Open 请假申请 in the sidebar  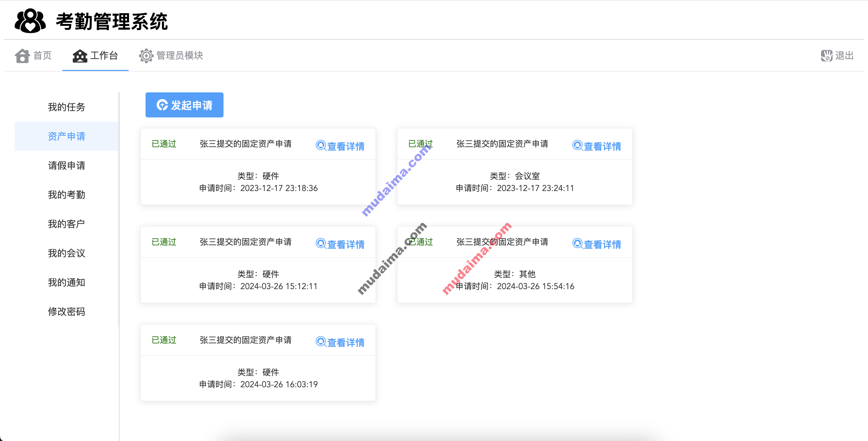coord(67,165)
